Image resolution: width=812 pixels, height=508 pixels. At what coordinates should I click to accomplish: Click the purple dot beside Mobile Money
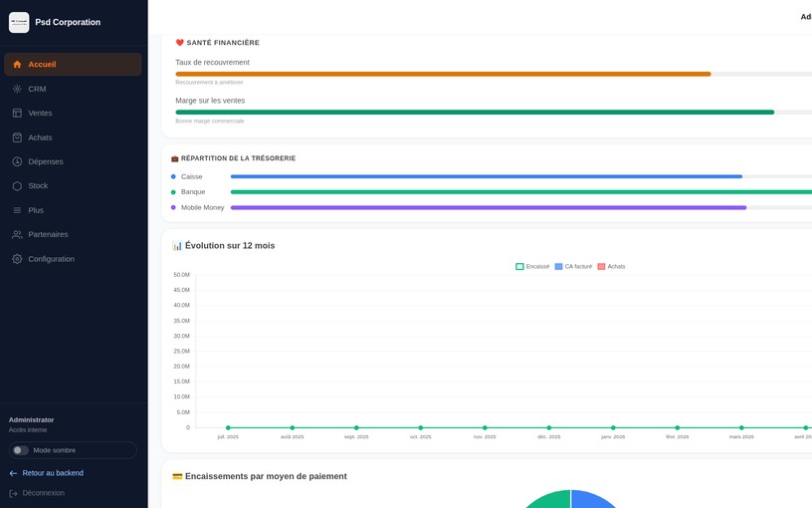(173, 207)
